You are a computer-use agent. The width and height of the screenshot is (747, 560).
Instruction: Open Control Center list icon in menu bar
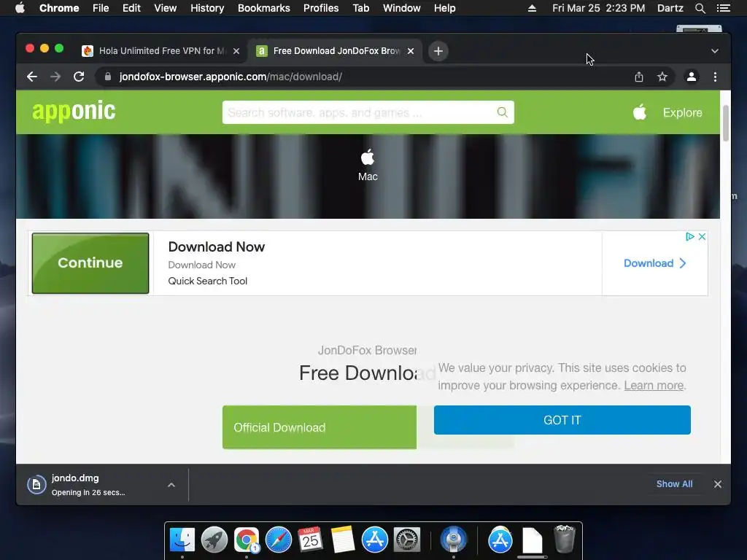(x=723, y=8)
